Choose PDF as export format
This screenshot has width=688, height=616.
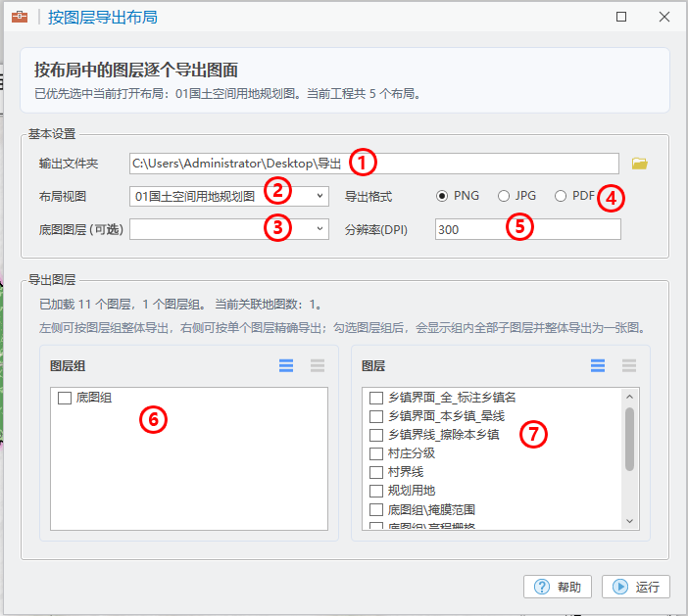coord(561,196)
